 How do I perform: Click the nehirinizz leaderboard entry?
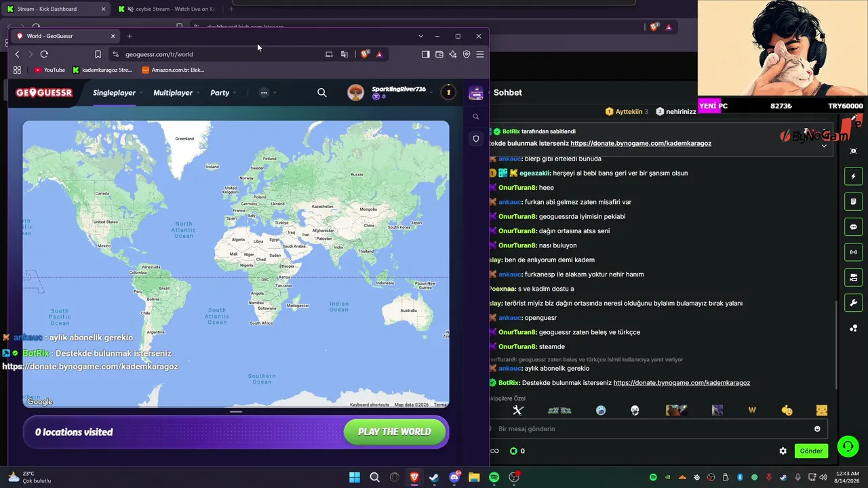point(676,112)
